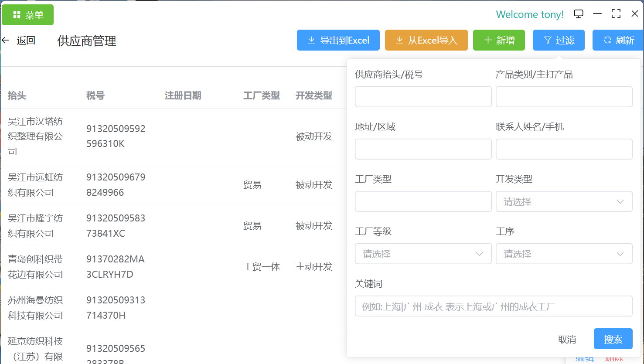The height and width of the screenshot is (364, 644).
Task: Click the 从Excel导入 import button
Action: (426, 40)
